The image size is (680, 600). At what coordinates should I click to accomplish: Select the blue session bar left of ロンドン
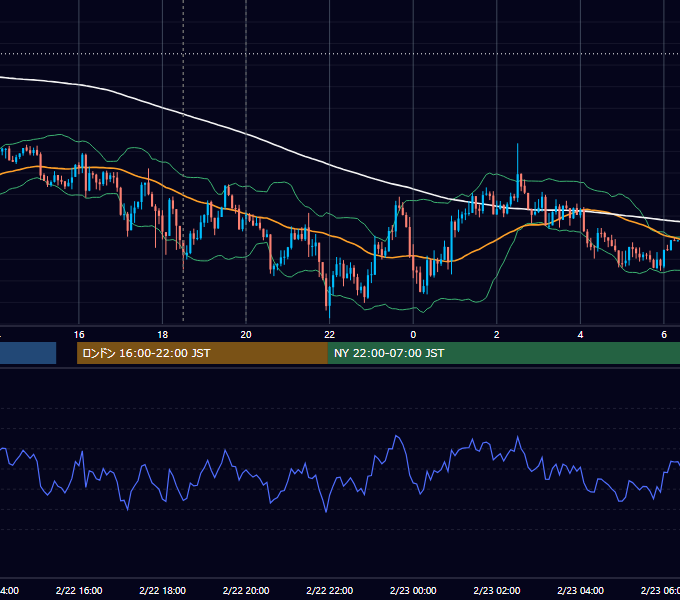click(28, 353)
